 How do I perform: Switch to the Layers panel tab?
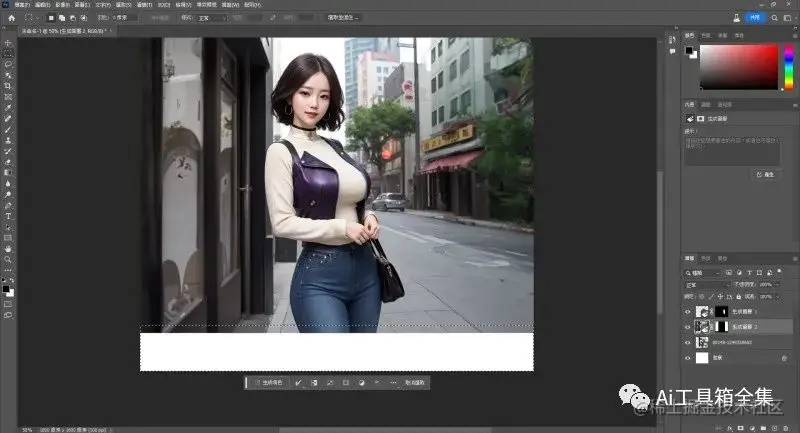[689, 259]
